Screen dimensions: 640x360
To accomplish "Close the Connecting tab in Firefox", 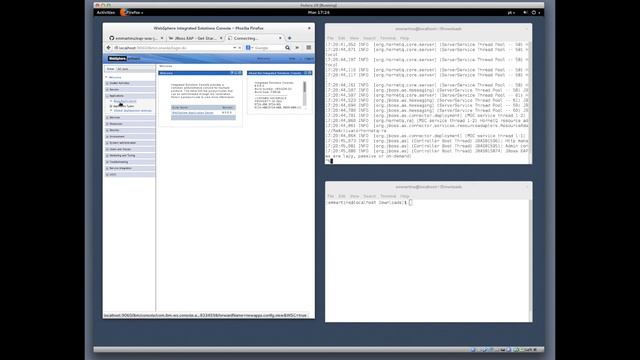I will pyautogui.click(x=280, y=38).
